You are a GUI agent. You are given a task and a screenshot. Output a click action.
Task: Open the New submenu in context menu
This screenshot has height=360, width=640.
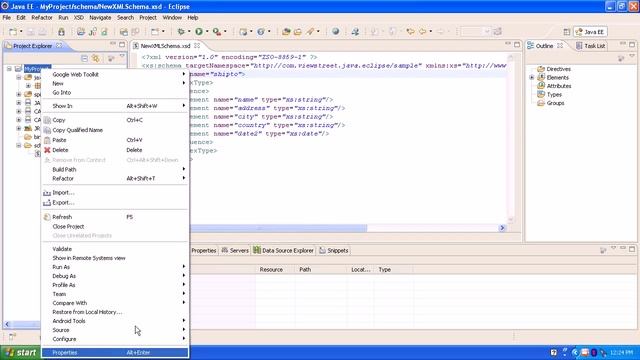pyautogui.click(x=115, y=83)
